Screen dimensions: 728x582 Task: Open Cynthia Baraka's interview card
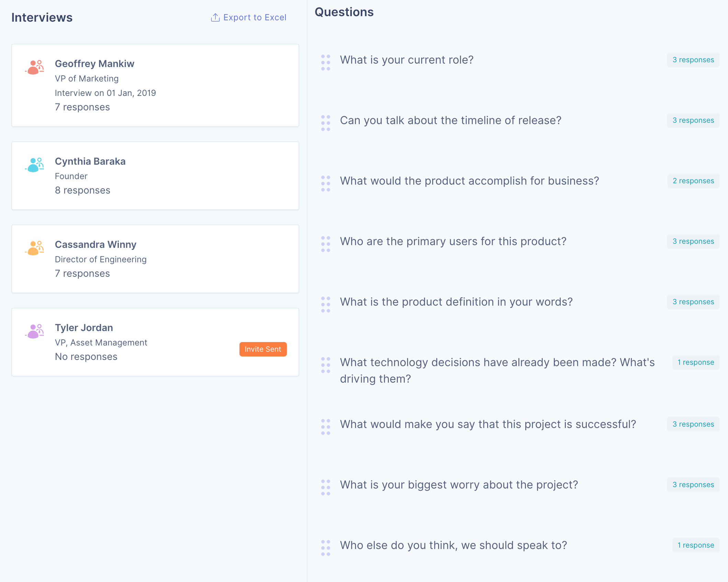155,176
